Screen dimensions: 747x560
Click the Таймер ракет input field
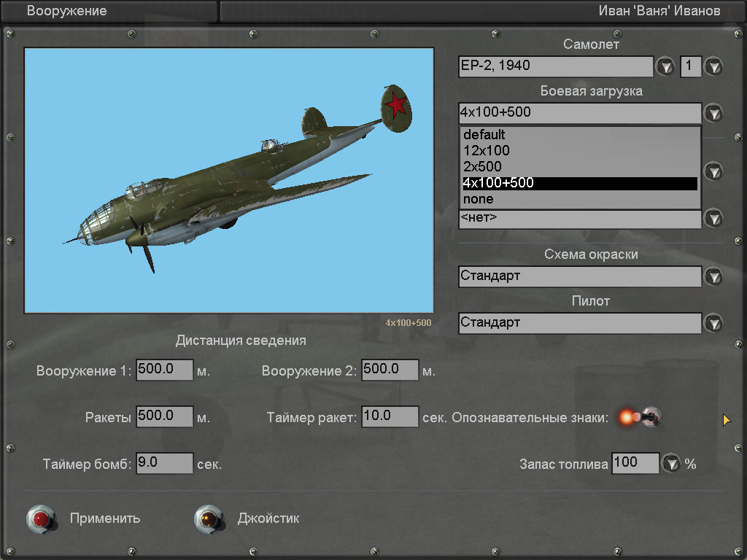[x=390, y=417]
